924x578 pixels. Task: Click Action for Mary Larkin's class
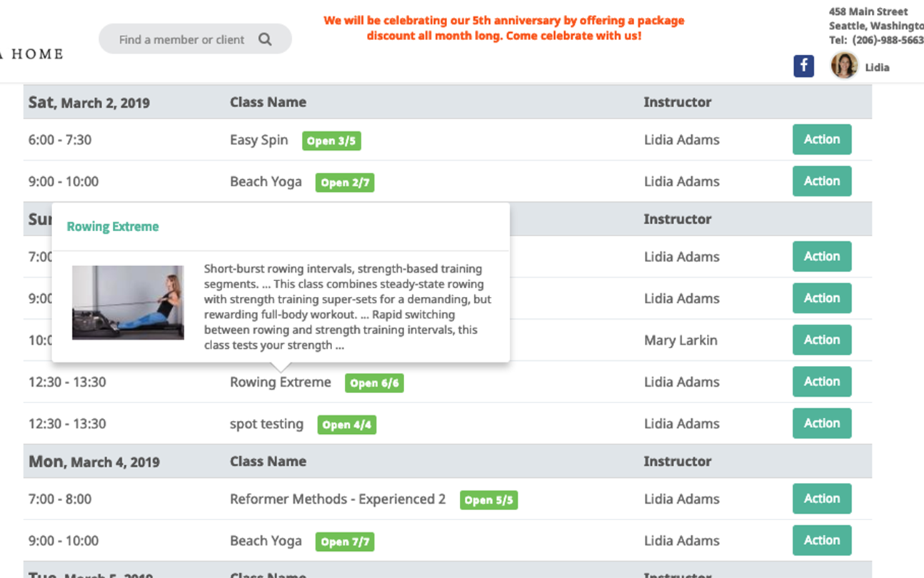(x=821, y=340)
